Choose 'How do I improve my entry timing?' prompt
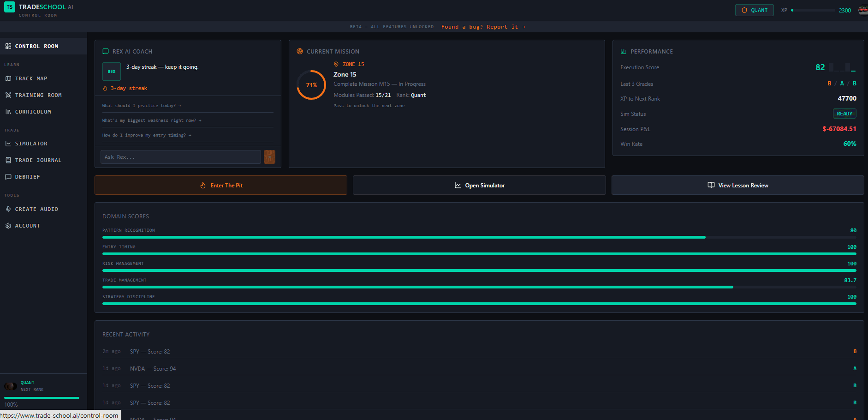868x420 pixels. coord(147,135)
